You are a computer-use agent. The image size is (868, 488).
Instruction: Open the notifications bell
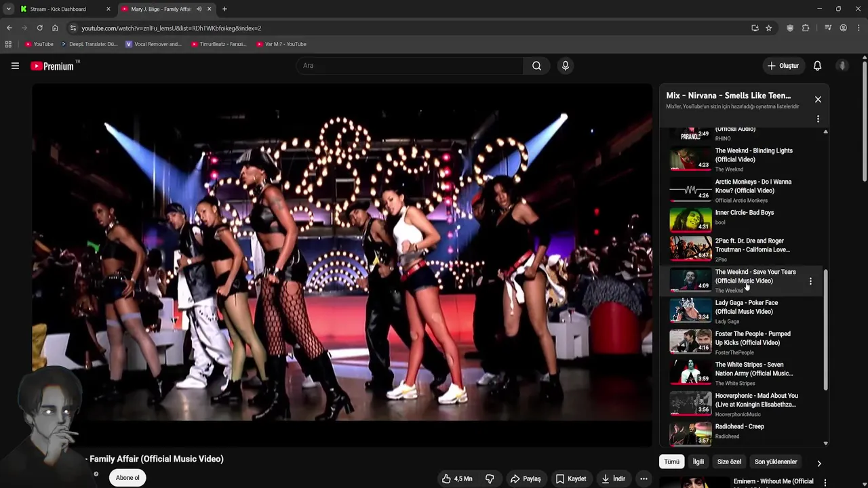pyautogui.click(x=817, y=66)
